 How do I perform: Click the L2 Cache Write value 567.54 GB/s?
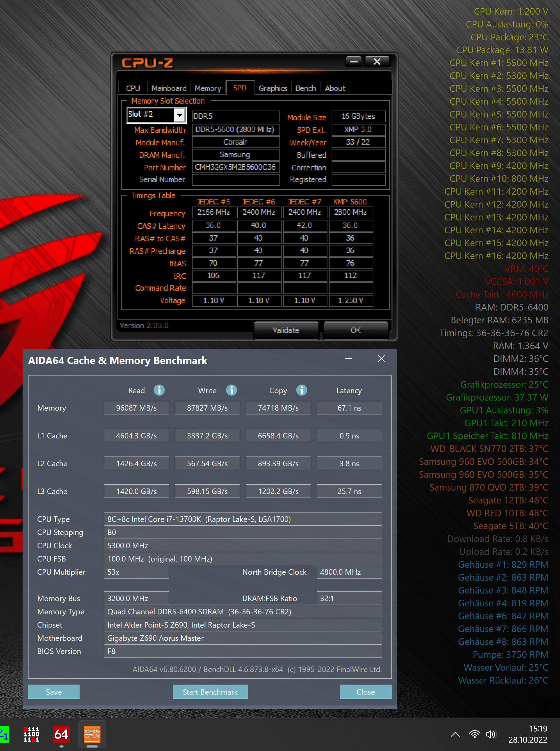coord(208,463)
